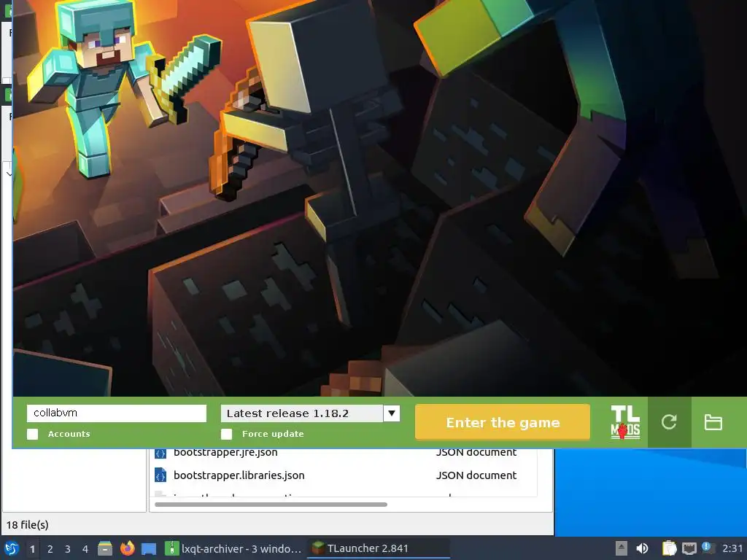Click the Enter the game button

point(503,422)
